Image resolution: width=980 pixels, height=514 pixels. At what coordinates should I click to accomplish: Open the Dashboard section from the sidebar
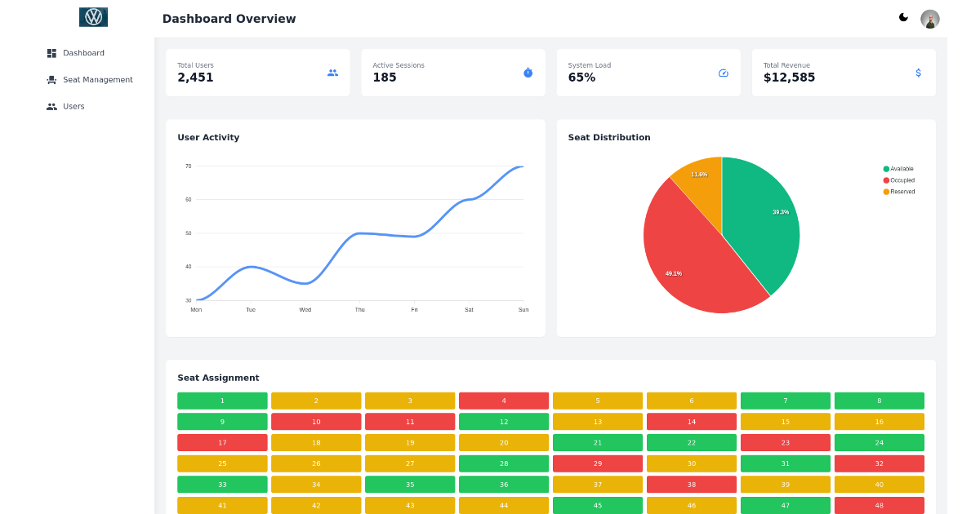click(x=82, y=52)
